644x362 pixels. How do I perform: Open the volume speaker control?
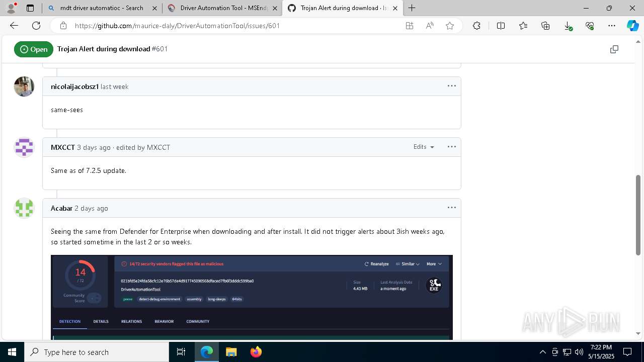[x=579, y=352]
